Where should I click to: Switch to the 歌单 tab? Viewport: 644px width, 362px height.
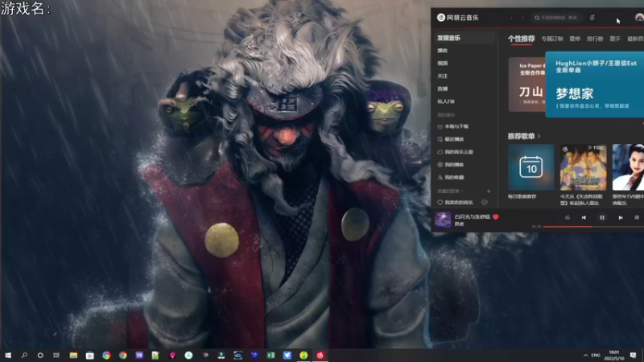pyautogui.click(x=575, y=39)
